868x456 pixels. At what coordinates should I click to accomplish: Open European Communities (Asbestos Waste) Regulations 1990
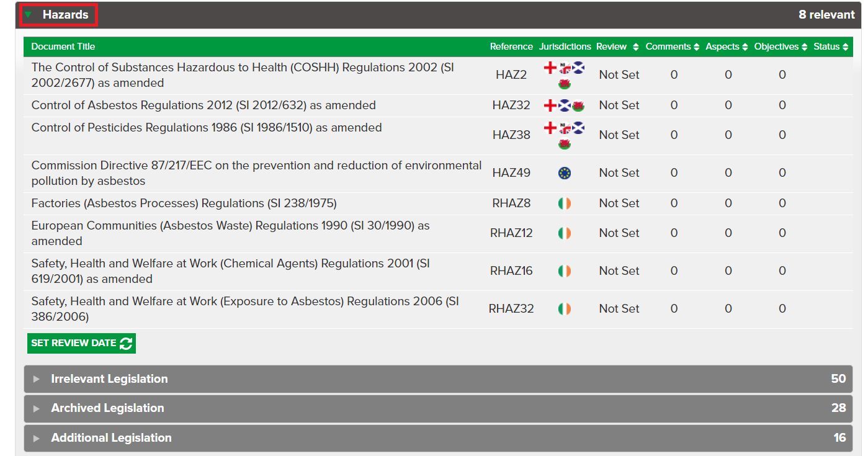click(231, 233)
